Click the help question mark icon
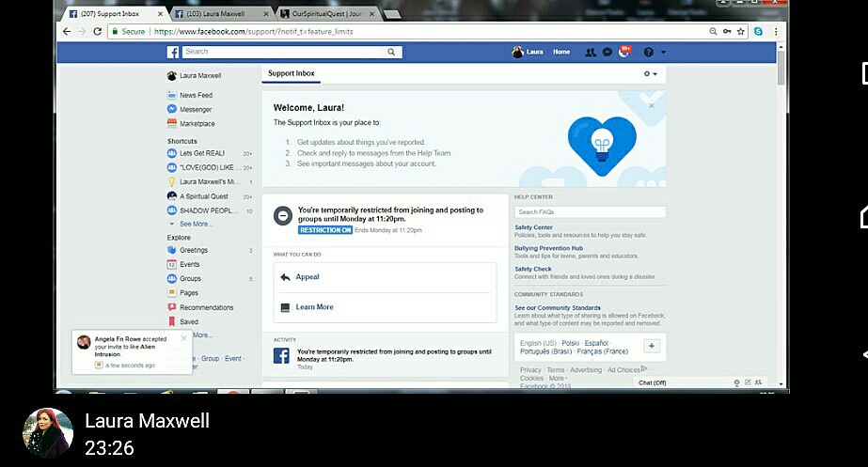The image size is (868, 467). coord(647,53)
